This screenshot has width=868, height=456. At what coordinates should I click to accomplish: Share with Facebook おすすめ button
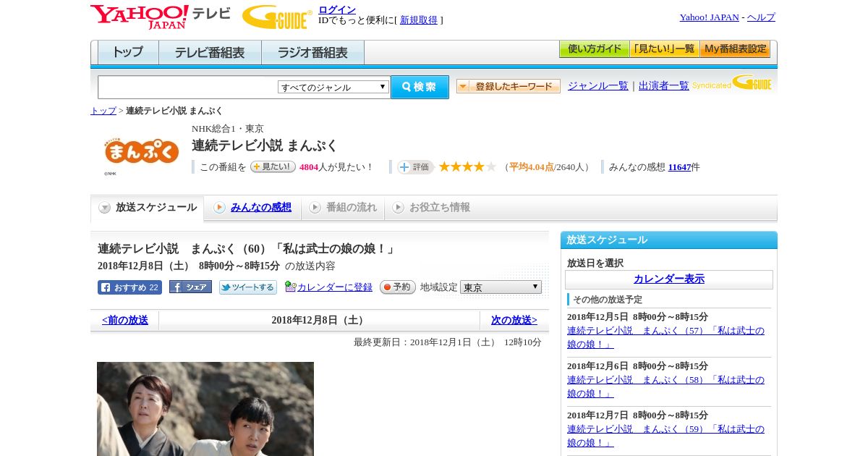(x=129, y=287)
